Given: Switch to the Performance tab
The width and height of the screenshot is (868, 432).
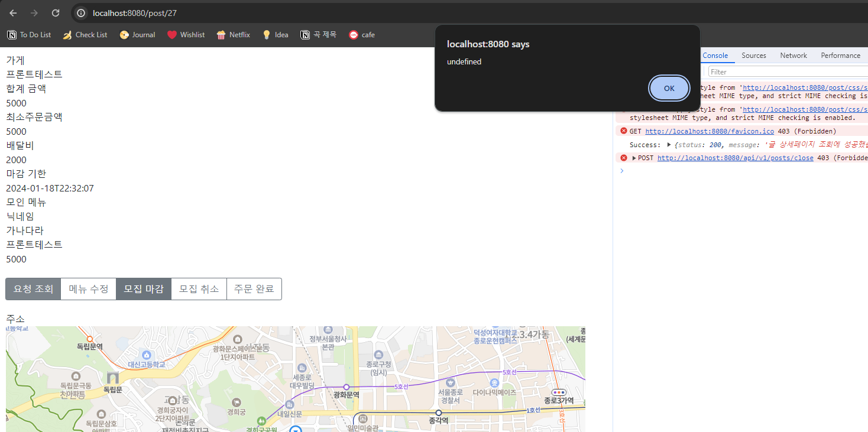Looking at the screenshot, I should pos(840,56).
